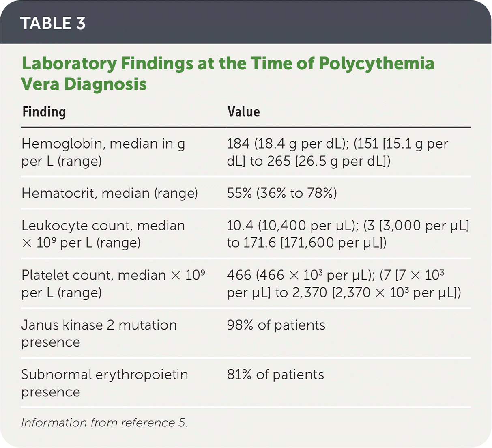Select the "Finding" column header
The height and width of the screenshot is (448, 492).
[x=44, y=112]
